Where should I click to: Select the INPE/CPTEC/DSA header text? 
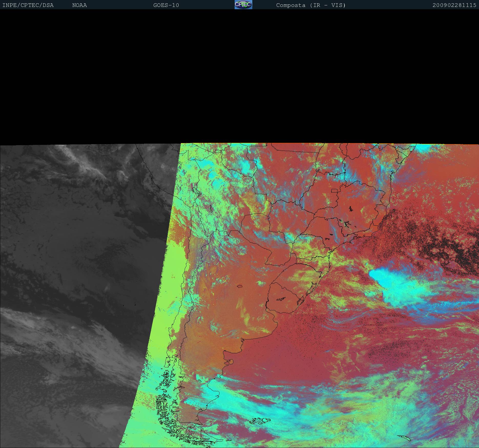tap(28, 5)
